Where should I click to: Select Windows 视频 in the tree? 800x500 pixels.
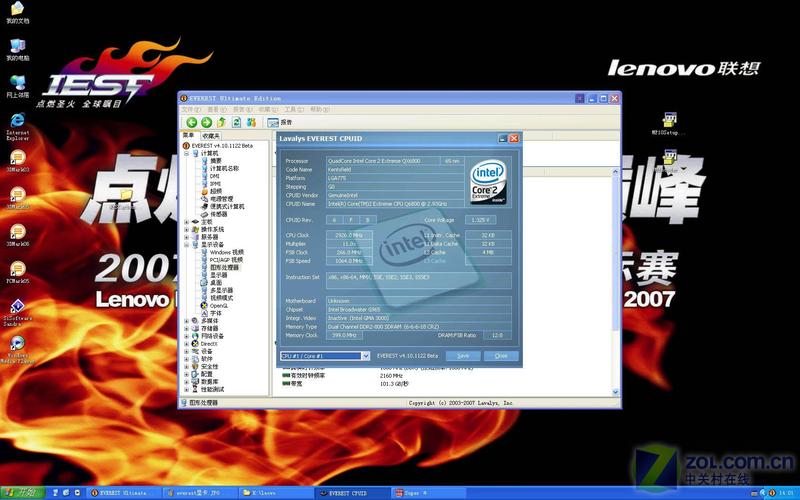(227, 253)
